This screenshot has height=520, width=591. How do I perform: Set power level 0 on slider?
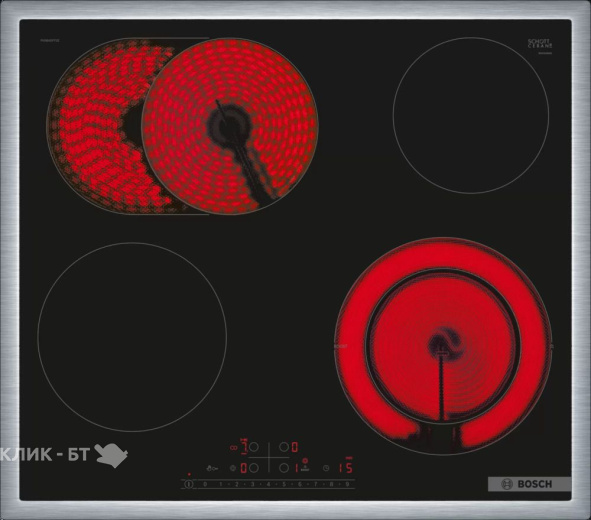pos(205,484)
